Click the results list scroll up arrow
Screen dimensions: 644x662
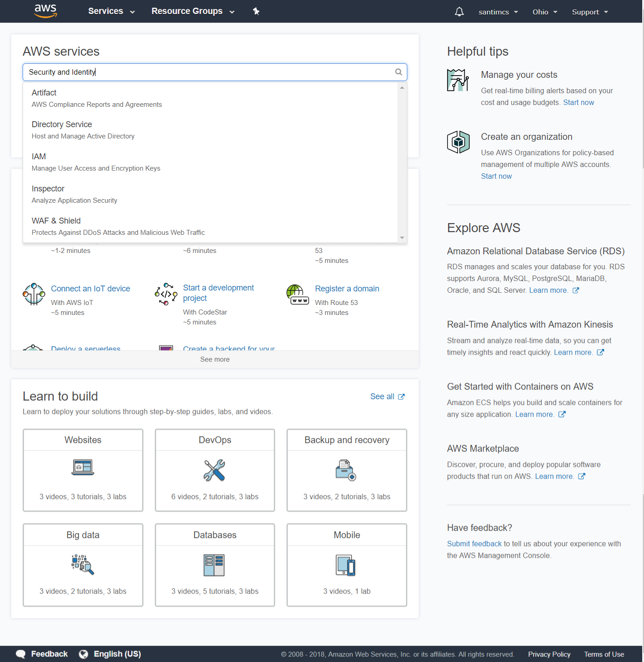pyautogui.click(x=402, y=88)
